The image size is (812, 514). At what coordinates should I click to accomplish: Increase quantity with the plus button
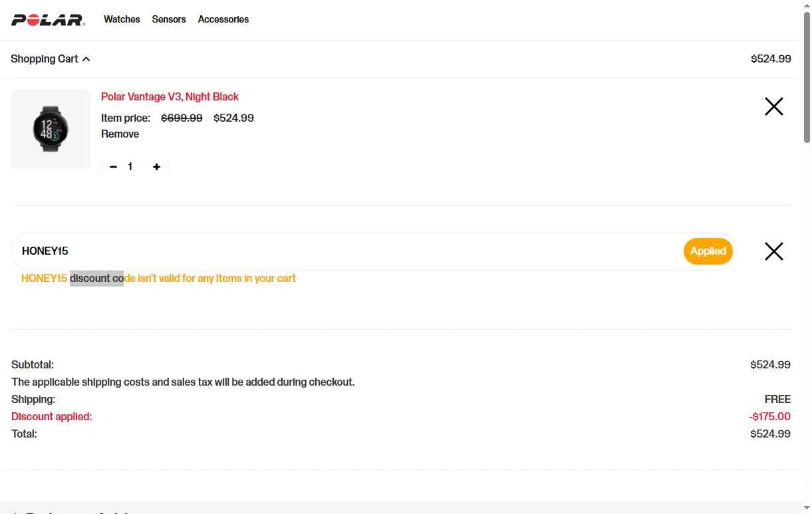(x=156, y=167)
